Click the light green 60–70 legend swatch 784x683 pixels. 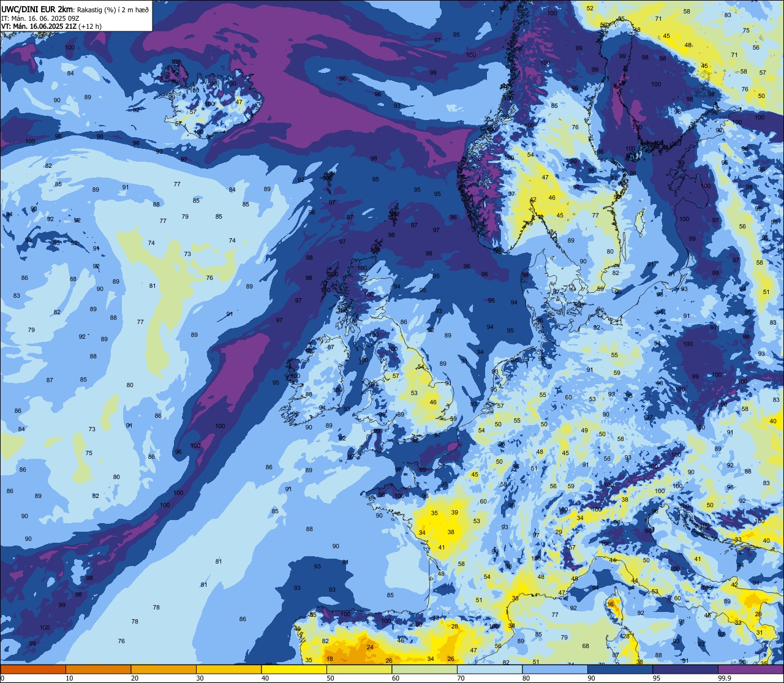(x=424, y=669)
